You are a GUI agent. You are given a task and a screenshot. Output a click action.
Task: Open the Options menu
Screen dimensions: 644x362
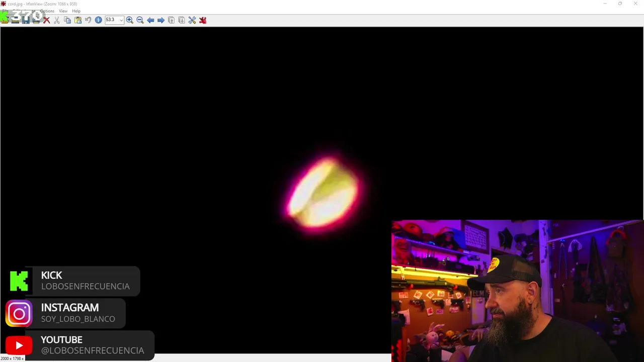point(47,11)
